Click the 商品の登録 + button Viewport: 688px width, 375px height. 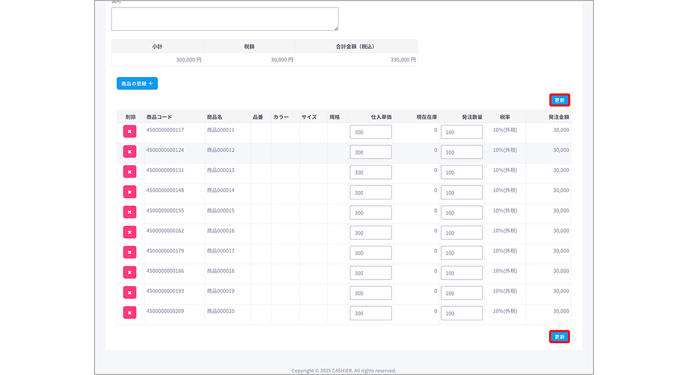pyautogui.click(x=137, y=83)
